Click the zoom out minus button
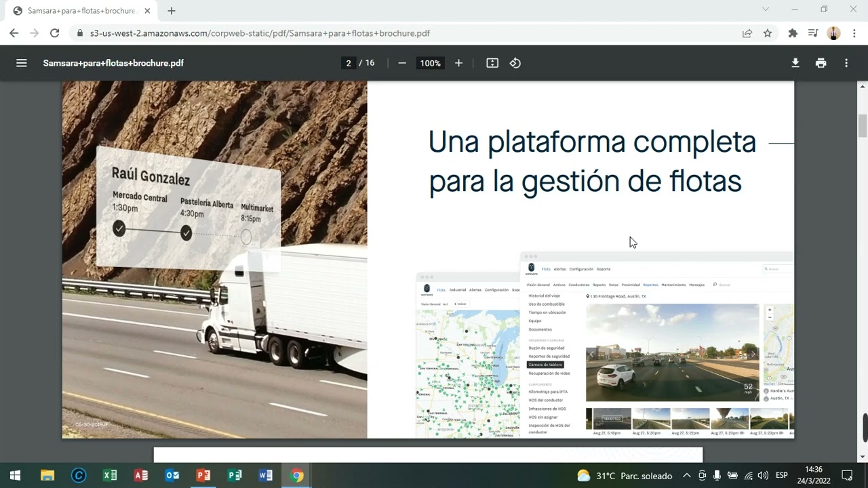This screenshot has height=488, width=868. 402,63
